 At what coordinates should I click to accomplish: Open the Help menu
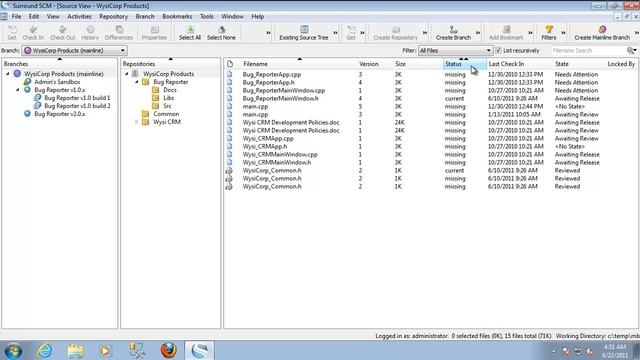[258, 17]
